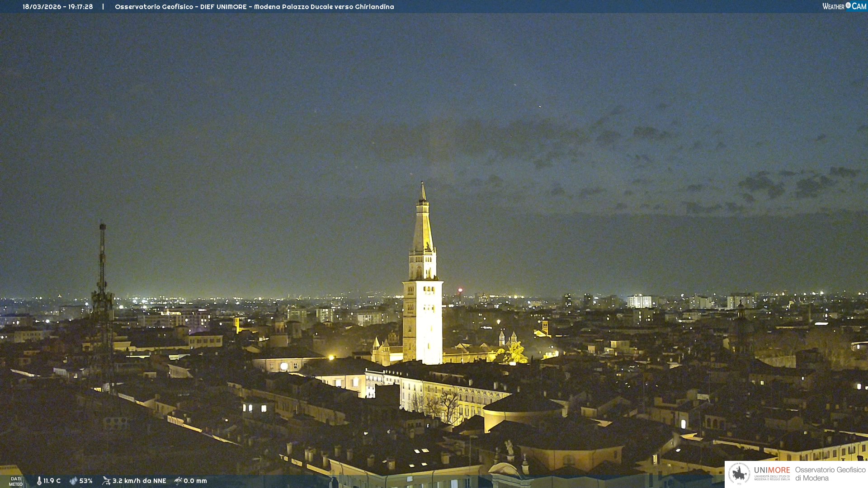Open the DATI METEO label

click(16, 481)
